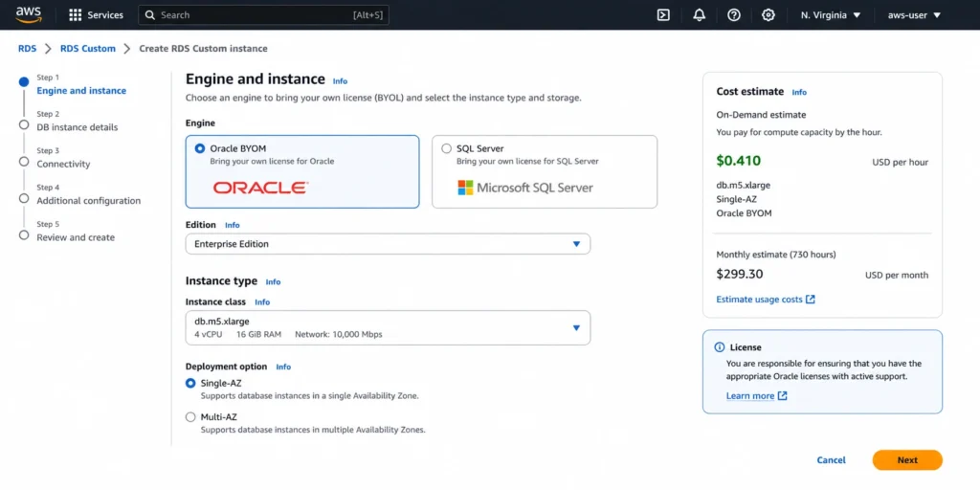Go to Connectivity step
This screenshot has width=980, height=490.
63,165
